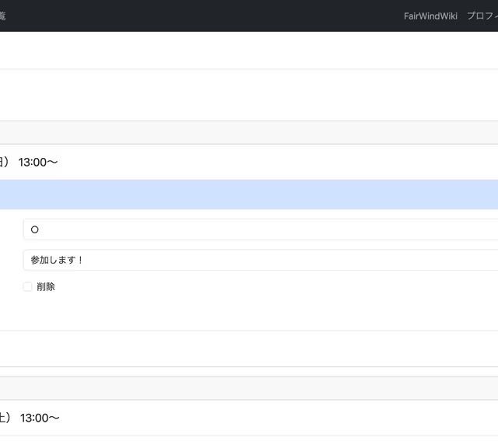Click the gray header bar above second schedule
Image resolution: width=498 pixels, height=448 pixels.
[x=249, y=388]
